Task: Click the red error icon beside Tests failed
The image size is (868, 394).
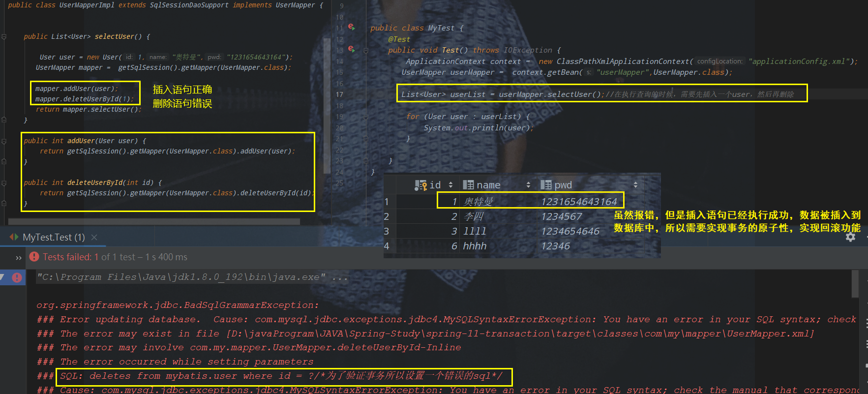Action: point(34,257)
